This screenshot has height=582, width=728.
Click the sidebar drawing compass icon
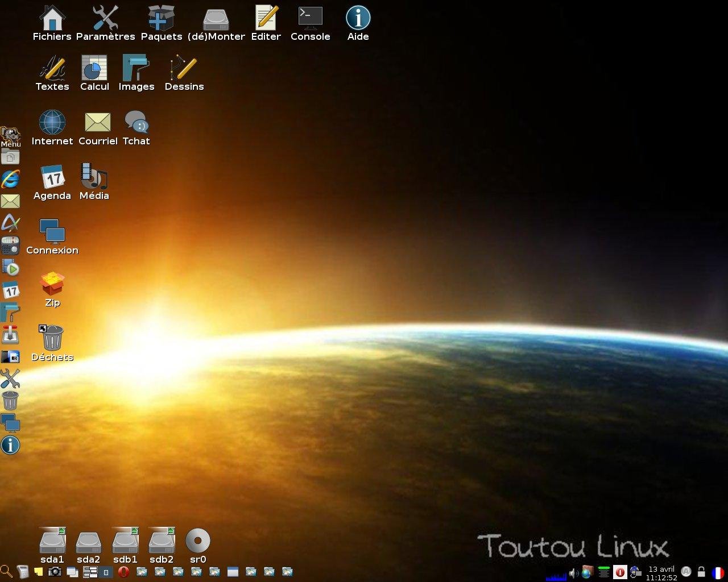click(x=10, y=223)
